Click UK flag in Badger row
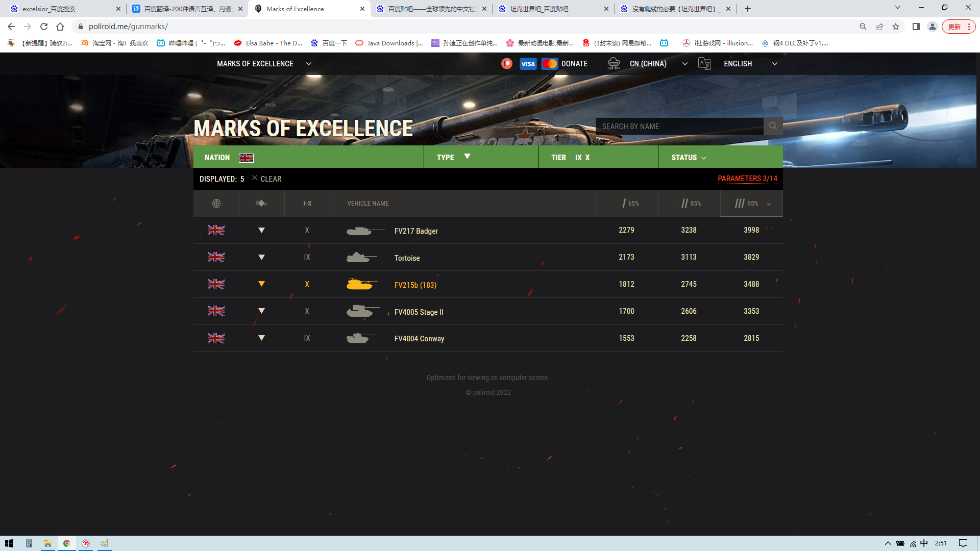The image size is (980, 551). 216,230
